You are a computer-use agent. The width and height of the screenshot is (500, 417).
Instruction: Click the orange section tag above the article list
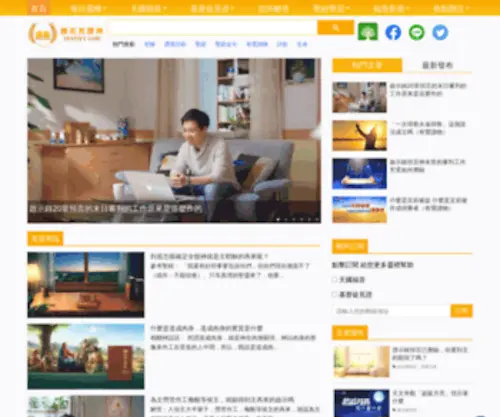pos(45,239)
